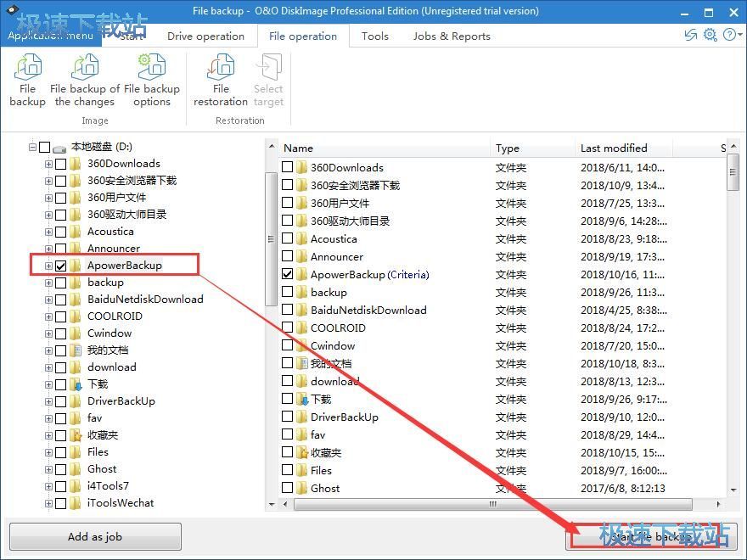Open the Application menu
747x560 pixels.
(x=50, y=36)
